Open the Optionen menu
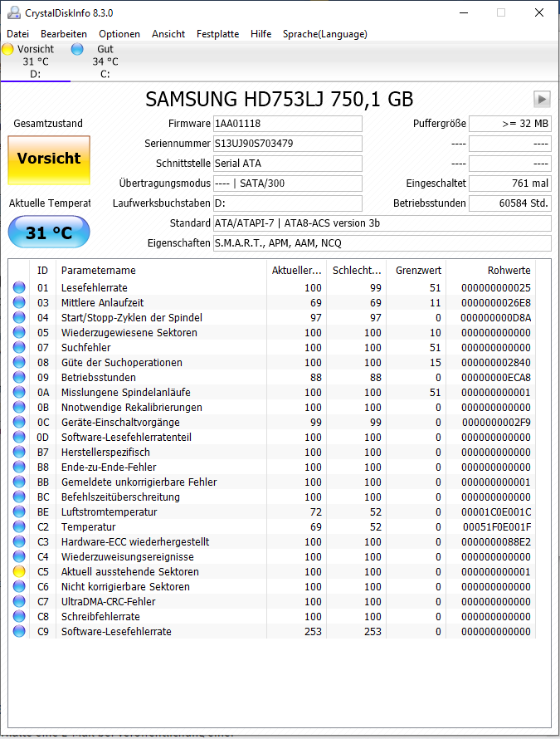Screen dimensions: 560x739 119,34
